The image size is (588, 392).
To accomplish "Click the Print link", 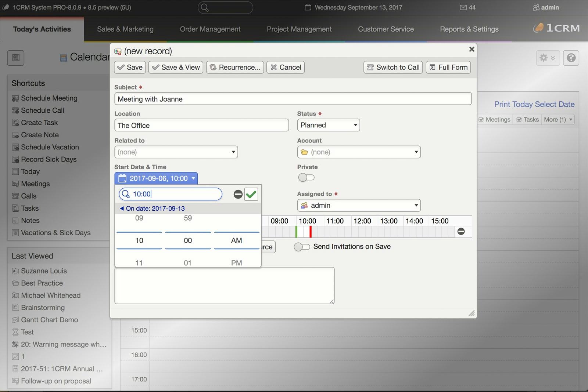I will pyautogui.click(x=502, y=104).
